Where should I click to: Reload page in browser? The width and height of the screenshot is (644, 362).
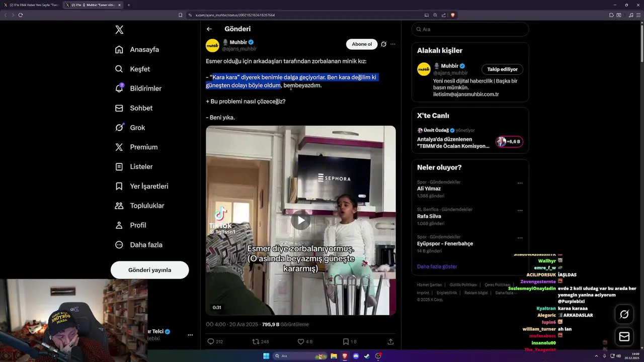pyautogui.click(x=21, y=15)
